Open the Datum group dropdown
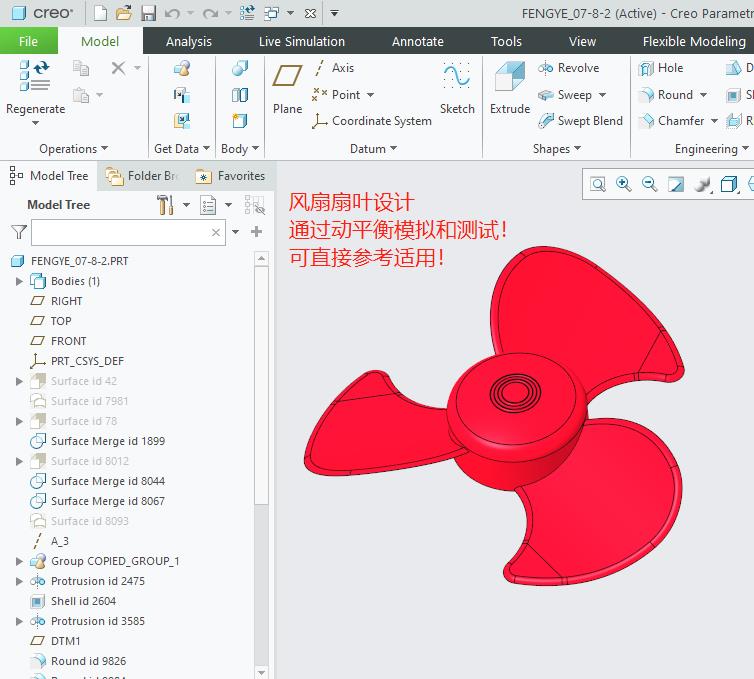 [x=374, y=149]
